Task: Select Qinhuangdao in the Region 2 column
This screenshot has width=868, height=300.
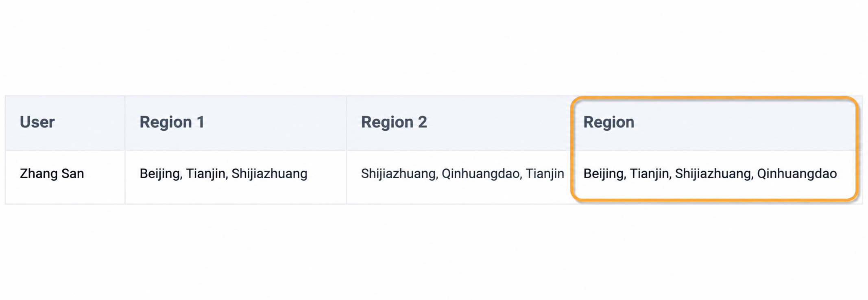Action: pyautogui.click(x=480, y=174)
